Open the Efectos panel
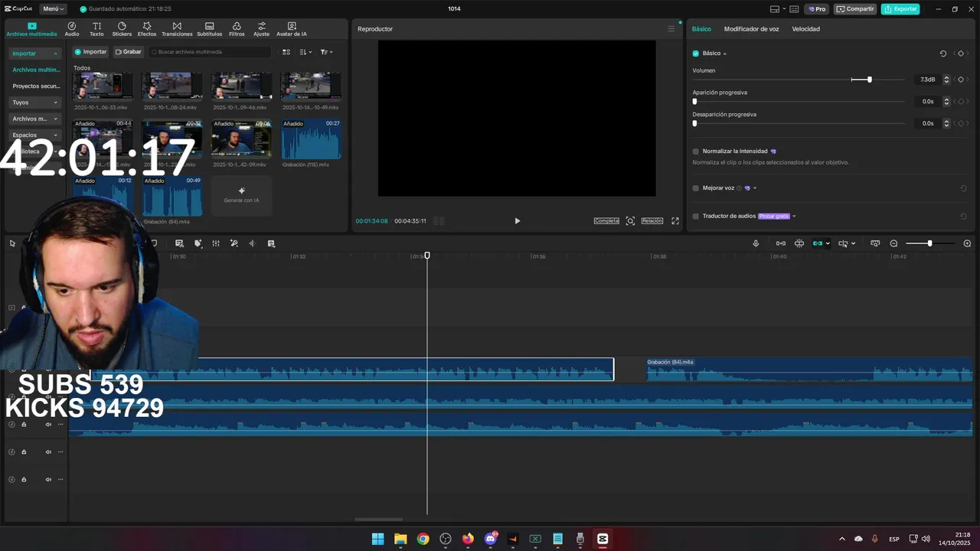The width and height of the screenshot is (980, 551). point(147,29)
